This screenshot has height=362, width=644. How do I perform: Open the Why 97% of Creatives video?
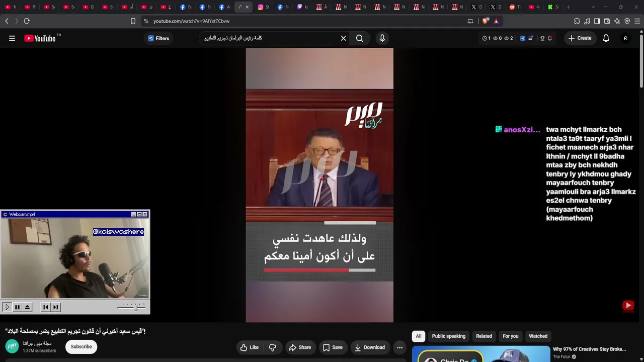(x=589, y=349)
